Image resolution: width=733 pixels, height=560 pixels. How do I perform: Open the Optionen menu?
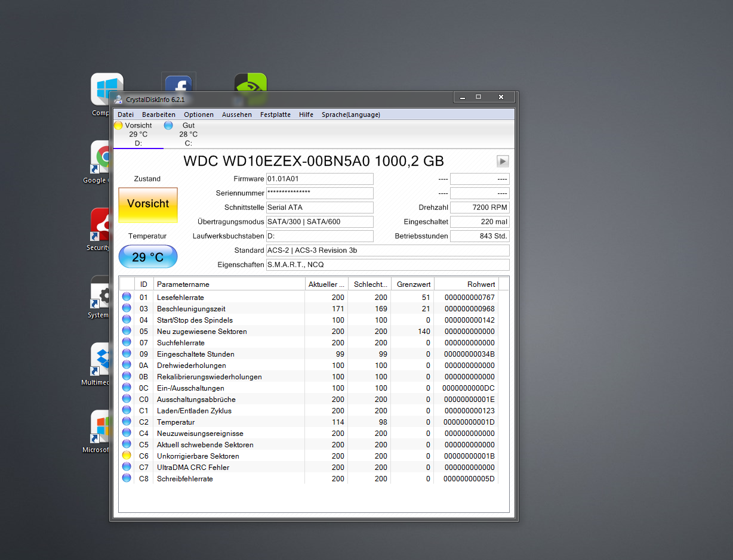199,115
